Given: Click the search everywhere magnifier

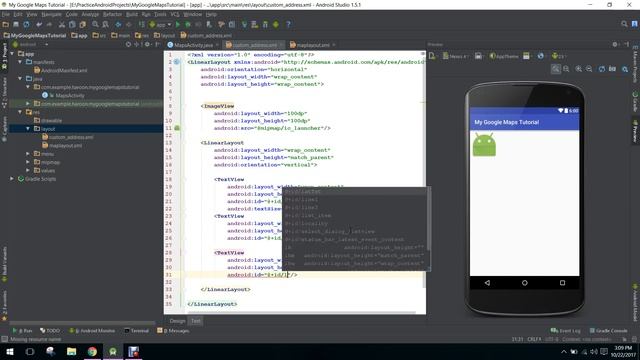Looking at the screenshot, I should click(x=624, y=24).
